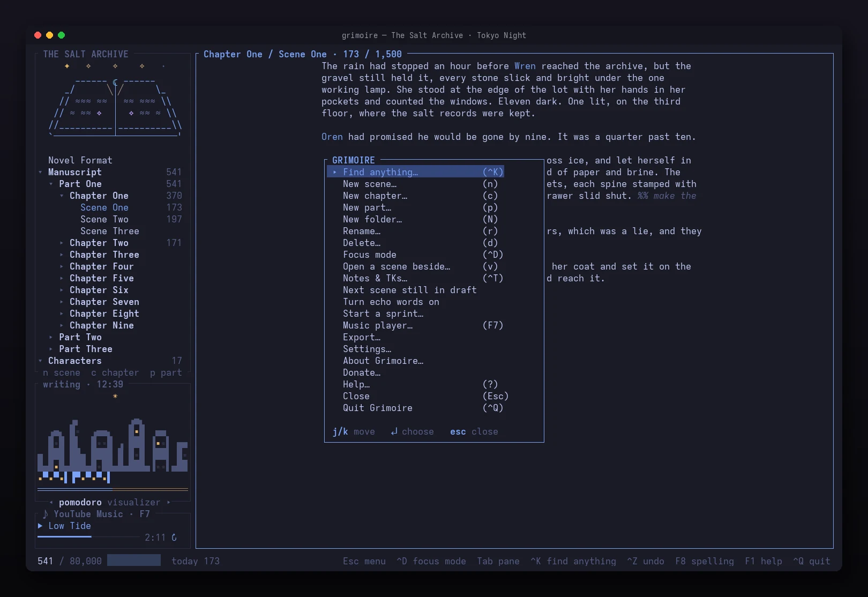The image size is (868, 597).
Task: Click Esc menu in status bar
Action: pyautogui.click(x=364, y=561)
